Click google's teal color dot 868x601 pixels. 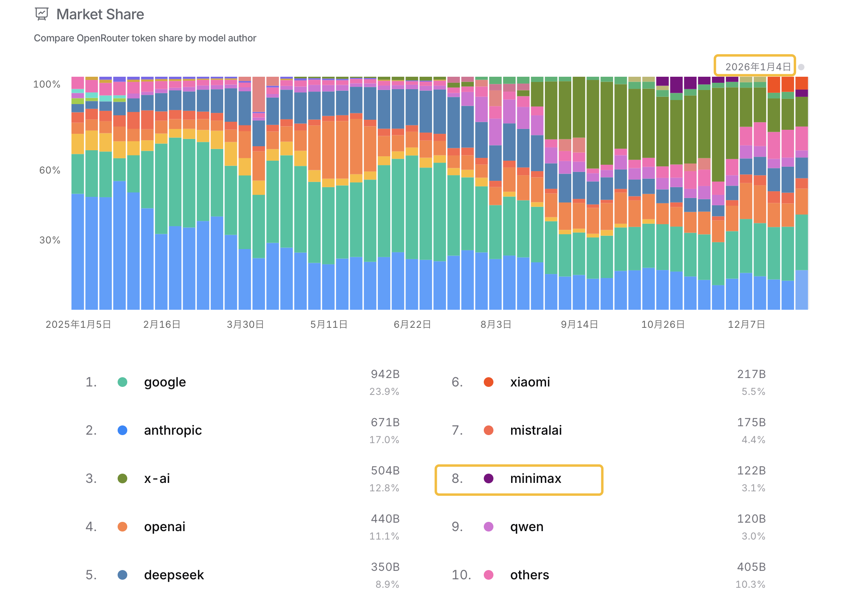(x=122, y=382)
